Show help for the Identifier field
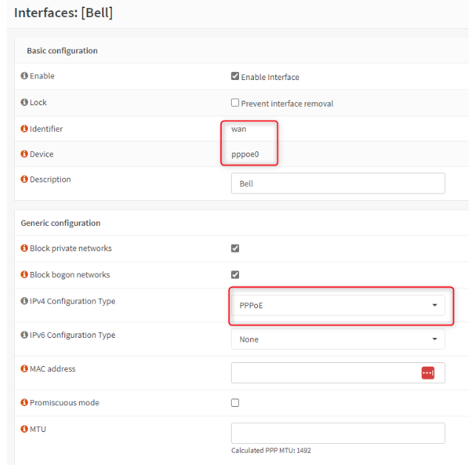The image size is (476, 472). (24, 129)
